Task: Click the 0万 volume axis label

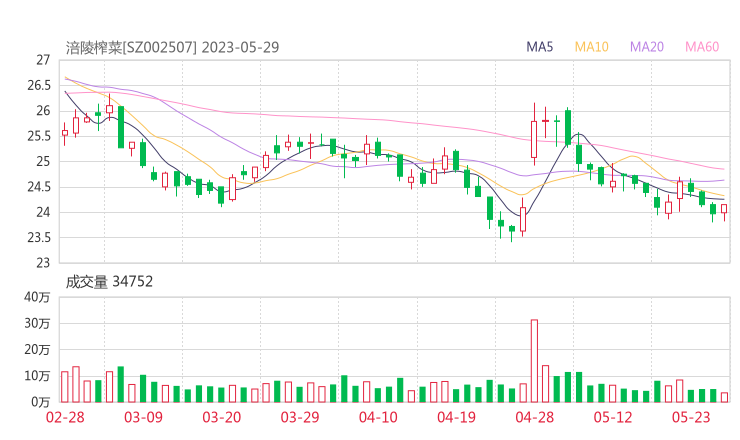Action: [41, 402]
